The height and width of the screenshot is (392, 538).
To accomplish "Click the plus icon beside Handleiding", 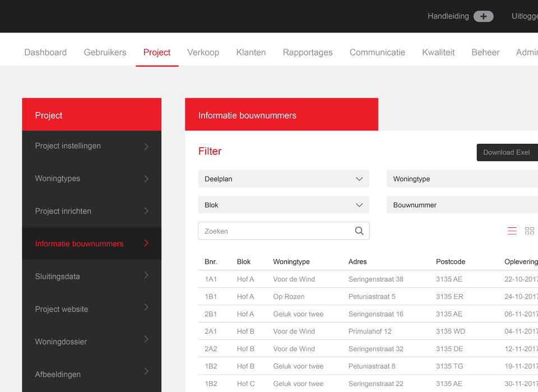I will click(483, 16).
